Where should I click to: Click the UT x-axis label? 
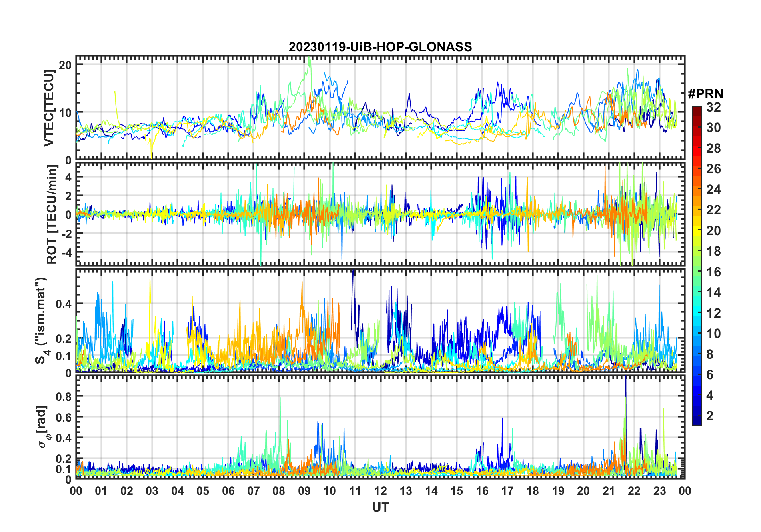pos(380,507)
